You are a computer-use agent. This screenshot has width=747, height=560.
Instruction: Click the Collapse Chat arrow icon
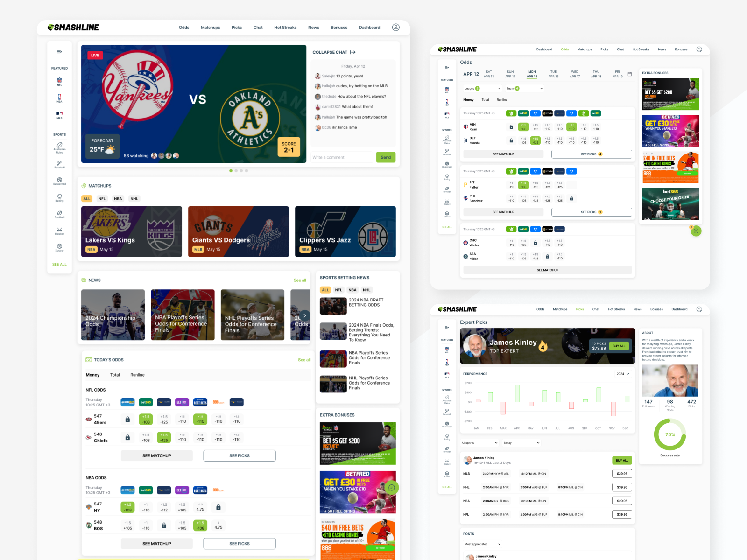point(352,52)
